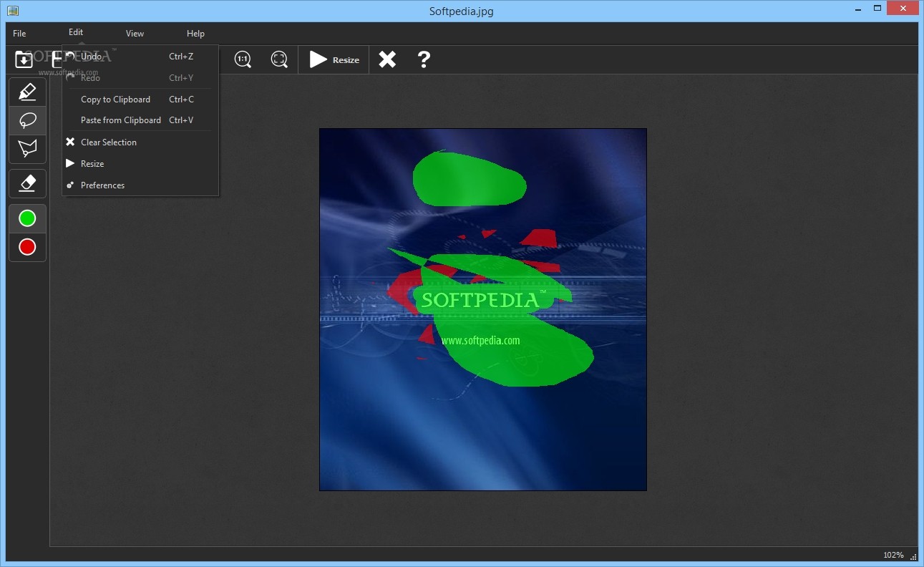Click the toolbar X clear selection icon
Screen dimensions: 924x567
[387, 59]
